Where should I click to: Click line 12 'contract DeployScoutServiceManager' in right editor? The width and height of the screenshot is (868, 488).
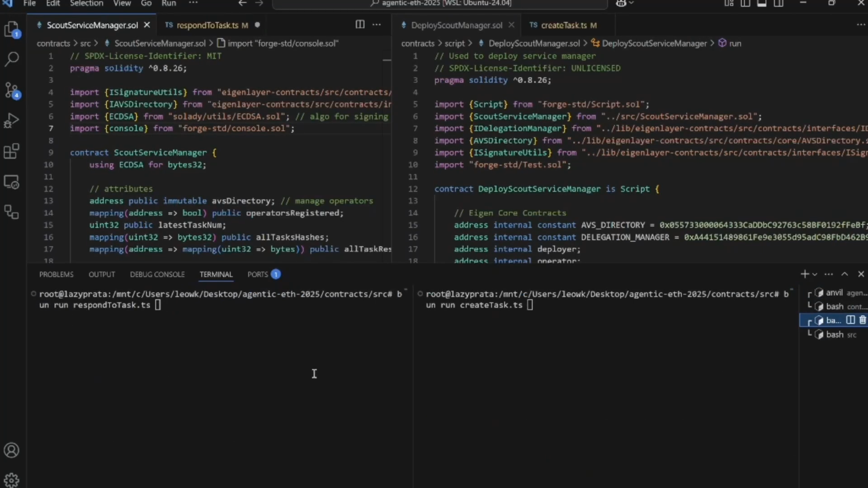click(547, 189)
